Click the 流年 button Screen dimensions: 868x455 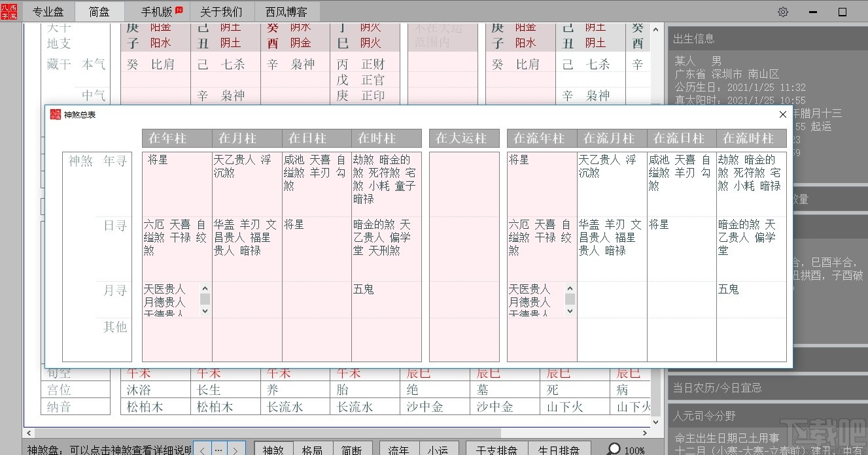click(398, 449)
